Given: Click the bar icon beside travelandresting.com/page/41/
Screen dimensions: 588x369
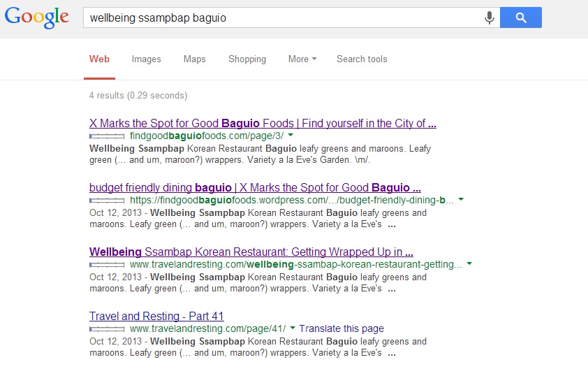Looking at the screenshot, I should tap(107, 328).
